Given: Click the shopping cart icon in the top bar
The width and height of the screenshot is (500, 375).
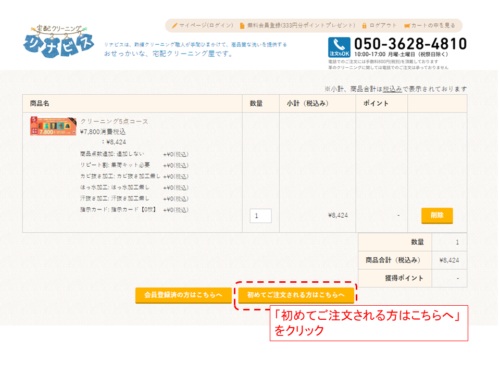Looking at the screenshot, I should (407, 25).
